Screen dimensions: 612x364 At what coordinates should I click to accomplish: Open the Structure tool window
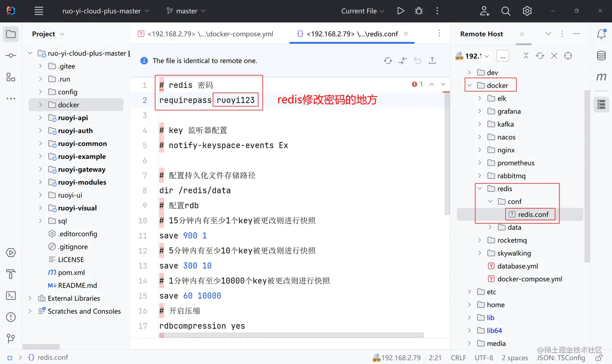(x=11, y=77)
